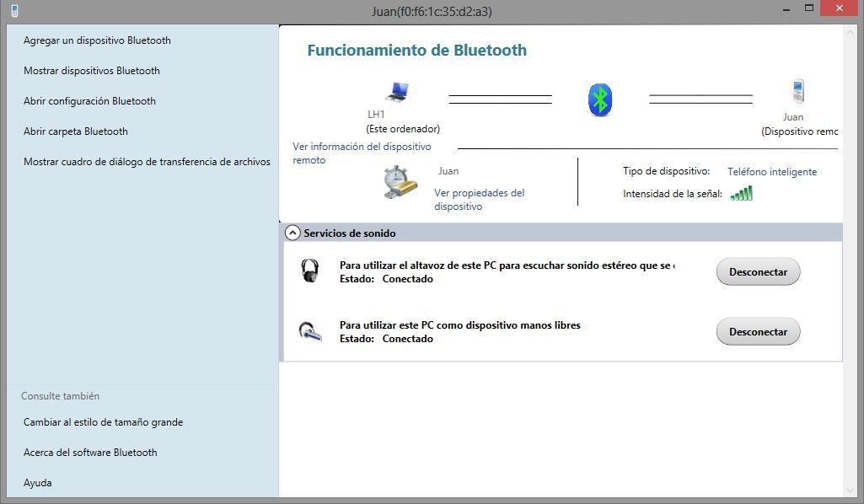864x504 pixels.
Task: Open Agregar un dispositivo Bluetooth
Action: [97, 40]
